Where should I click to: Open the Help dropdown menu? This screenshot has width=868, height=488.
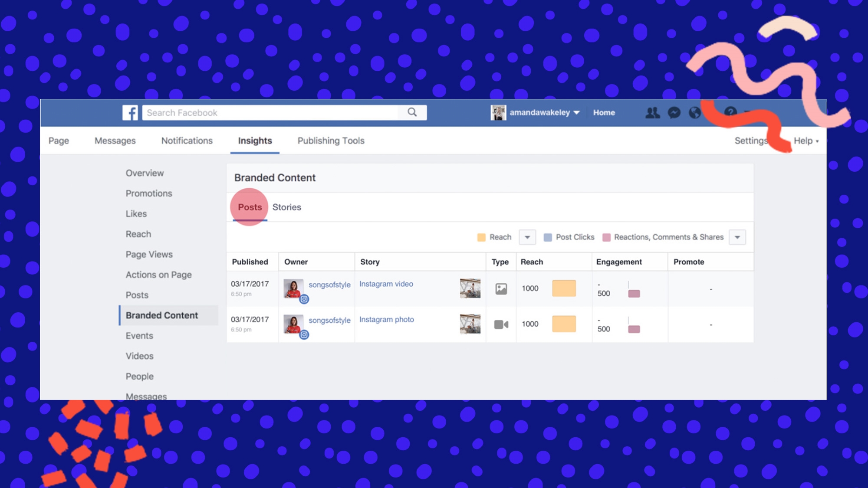coord(806,141)
